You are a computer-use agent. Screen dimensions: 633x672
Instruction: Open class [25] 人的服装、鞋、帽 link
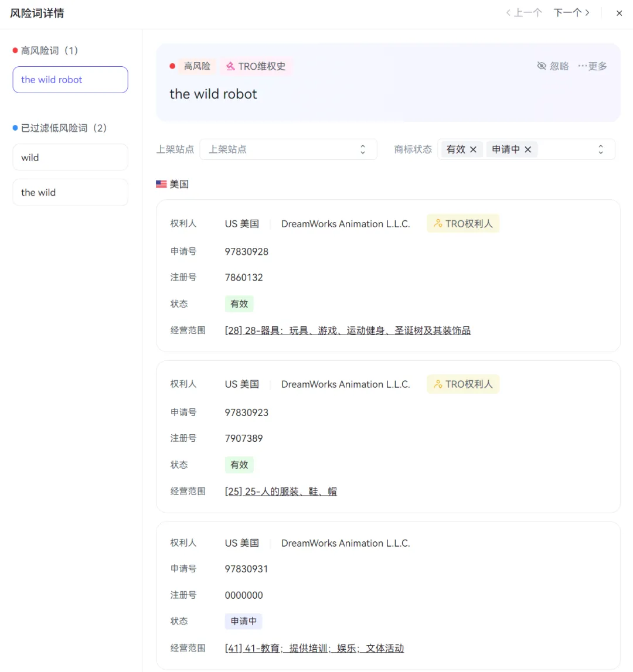click(281, 491)
